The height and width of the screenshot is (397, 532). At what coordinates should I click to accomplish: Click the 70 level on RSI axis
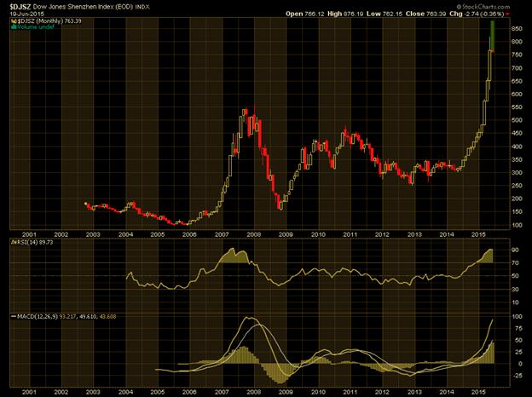click(x=515, y=263)
